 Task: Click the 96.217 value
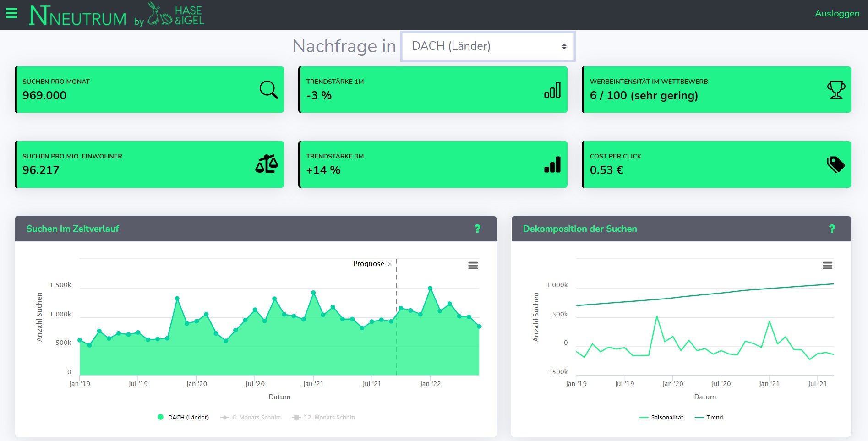pyautogui.click(x=41, y=170)
